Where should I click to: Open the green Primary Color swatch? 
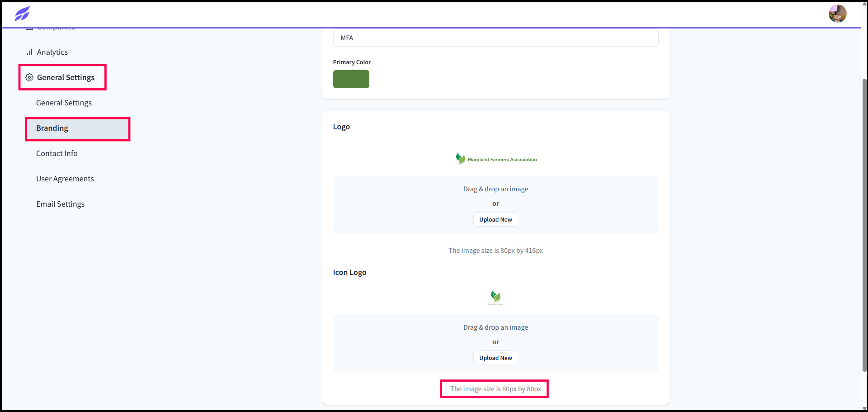(351, 79)
